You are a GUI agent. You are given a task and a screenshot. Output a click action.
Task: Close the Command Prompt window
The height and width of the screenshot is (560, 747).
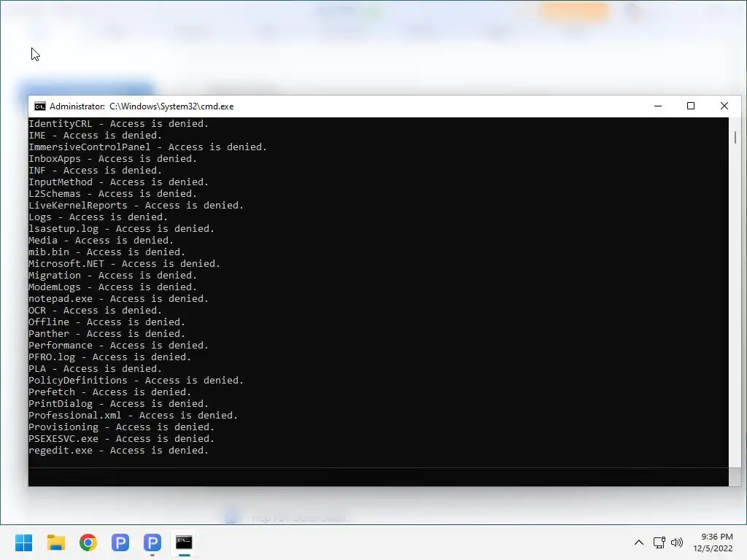pyautogui.click(x=724, y=106)
